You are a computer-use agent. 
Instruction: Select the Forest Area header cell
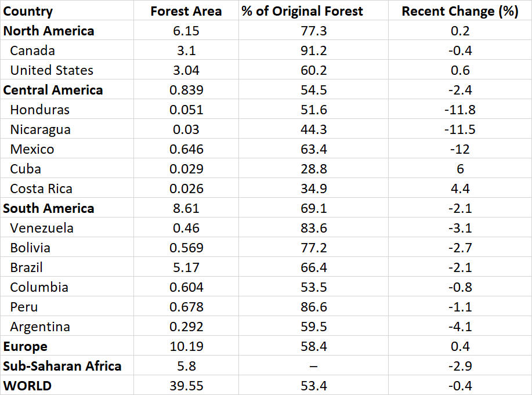coord(186,11)
